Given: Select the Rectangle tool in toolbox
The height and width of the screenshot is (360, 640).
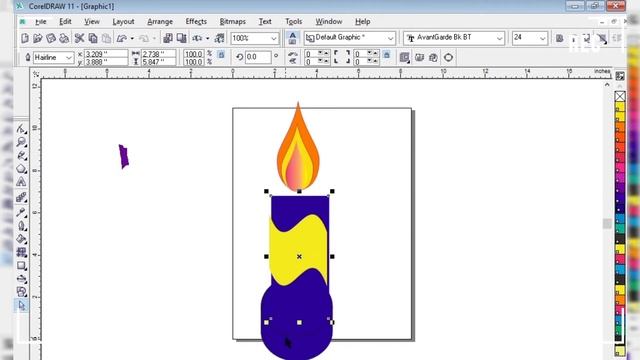Looking at the screenshot, I should click(22, 266).
